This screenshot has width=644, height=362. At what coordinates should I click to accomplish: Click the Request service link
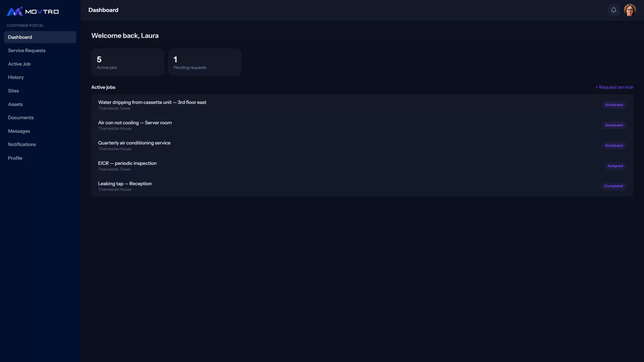[614, 87]
